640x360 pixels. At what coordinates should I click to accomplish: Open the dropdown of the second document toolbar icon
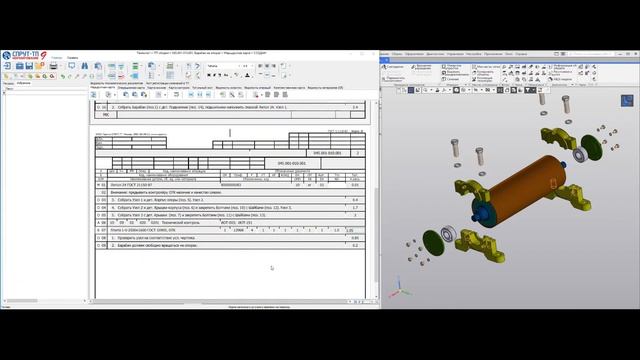click(115, 95)
